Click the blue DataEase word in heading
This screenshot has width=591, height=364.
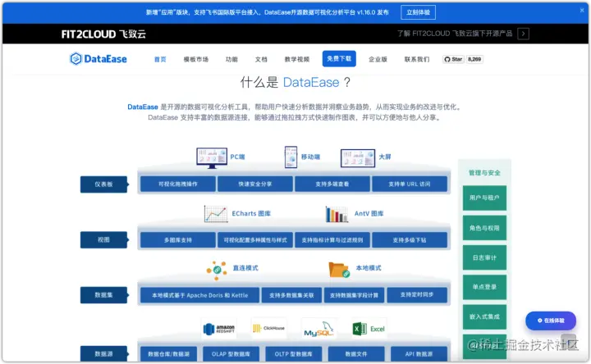point(311,83)
